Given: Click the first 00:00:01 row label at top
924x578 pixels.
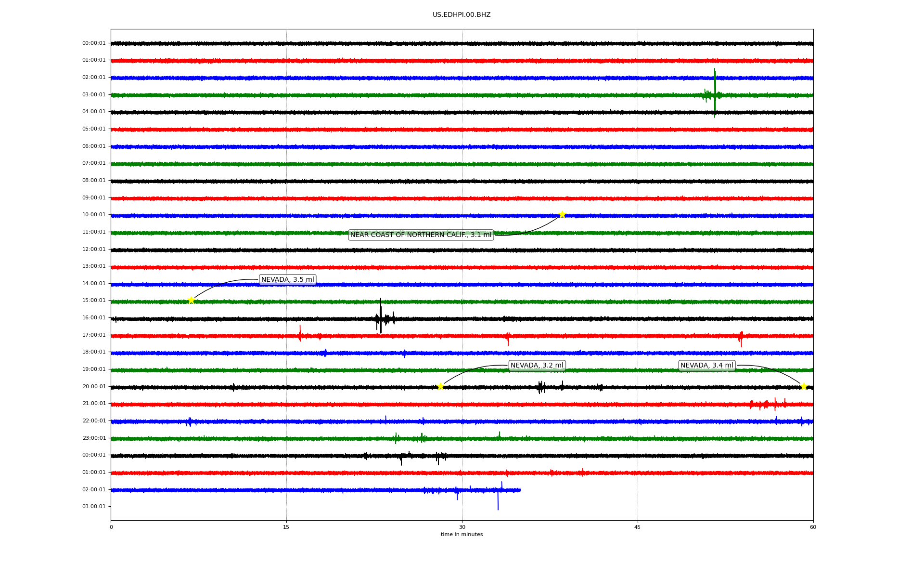Looking at the screenshot, I should [94, 43].
